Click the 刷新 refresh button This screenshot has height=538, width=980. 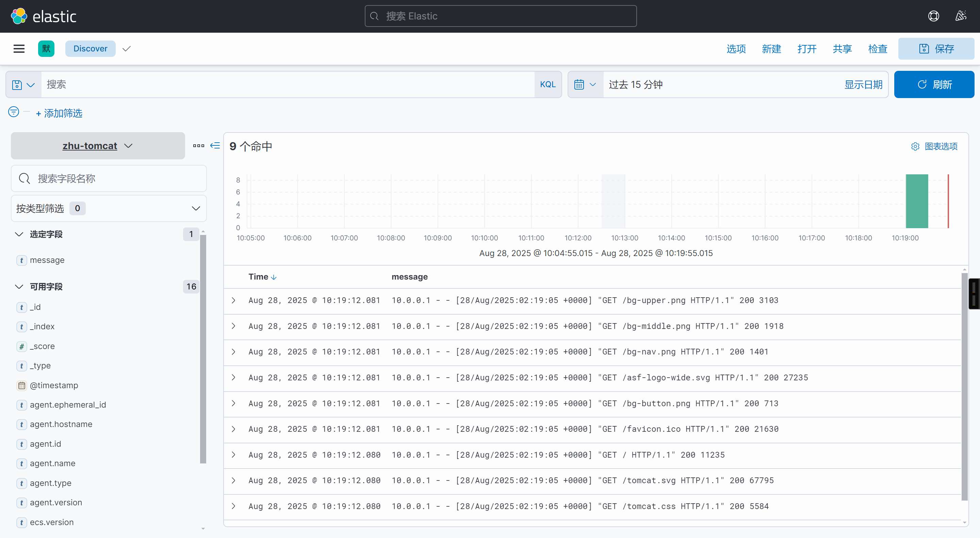tap(934, 84)
